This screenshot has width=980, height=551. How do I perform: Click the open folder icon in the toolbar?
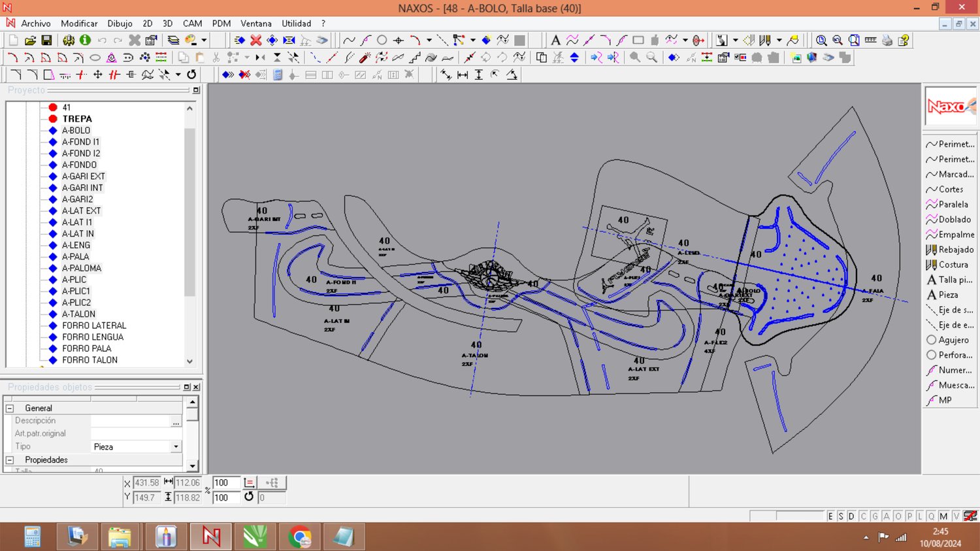coord(30,41)
